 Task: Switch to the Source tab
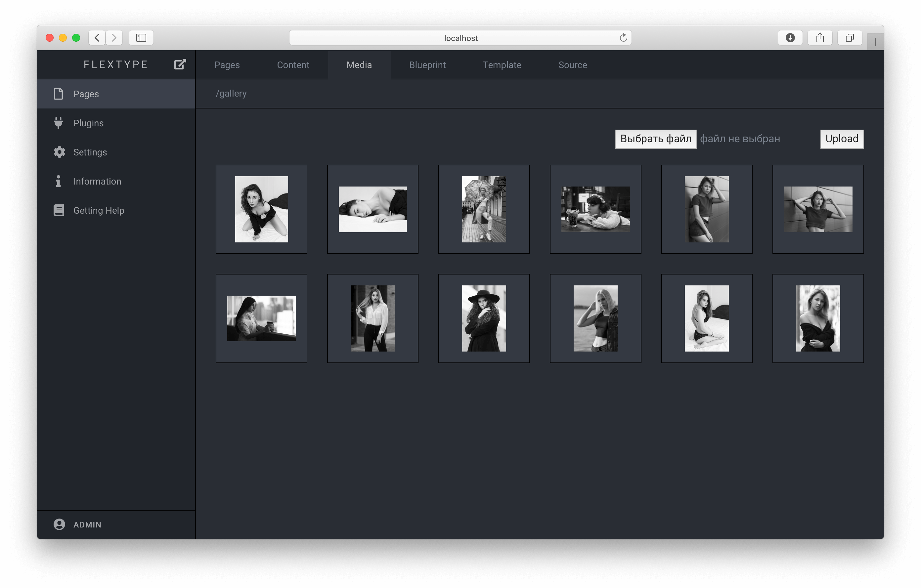[572, 65]
